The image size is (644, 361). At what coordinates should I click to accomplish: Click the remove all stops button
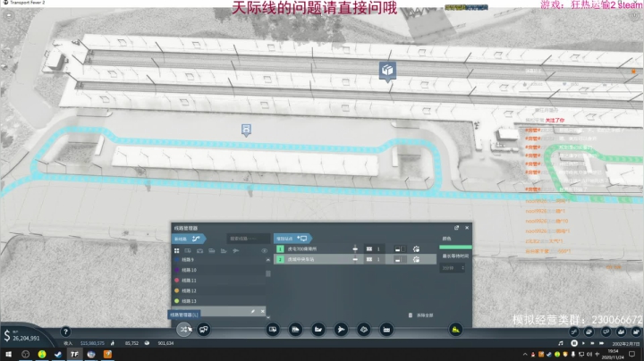[x=420, y=315]
